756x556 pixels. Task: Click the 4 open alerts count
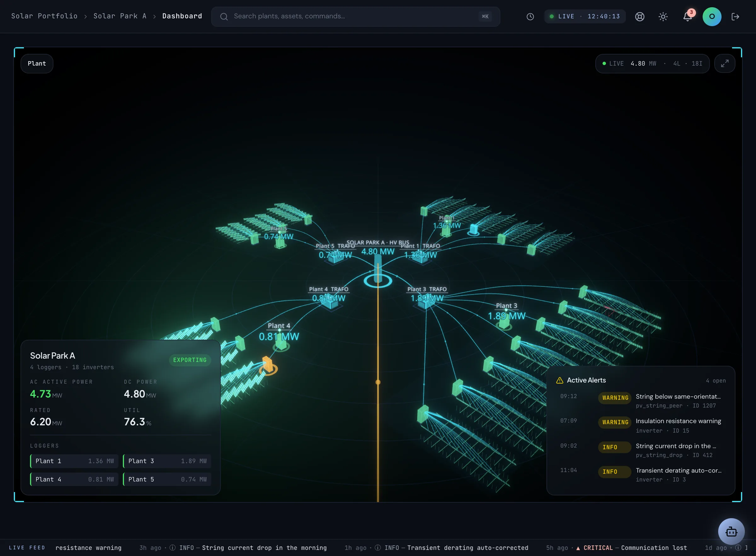point(716,381)
